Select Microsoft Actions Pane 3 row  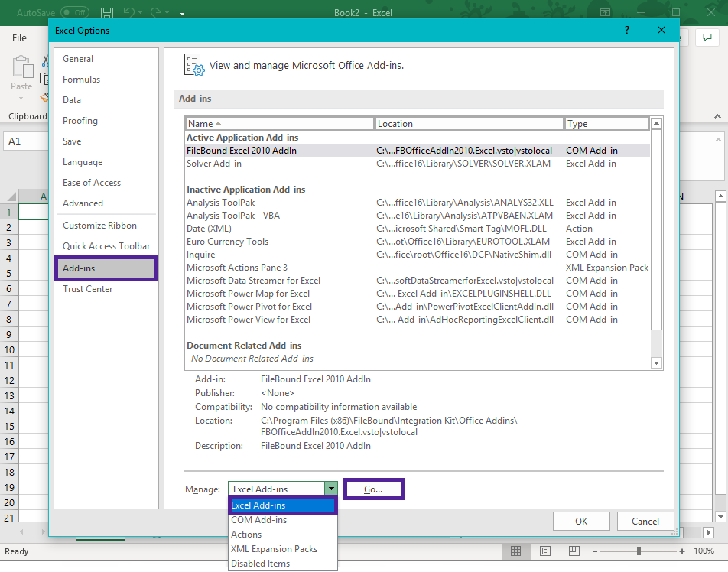(418, 268)
